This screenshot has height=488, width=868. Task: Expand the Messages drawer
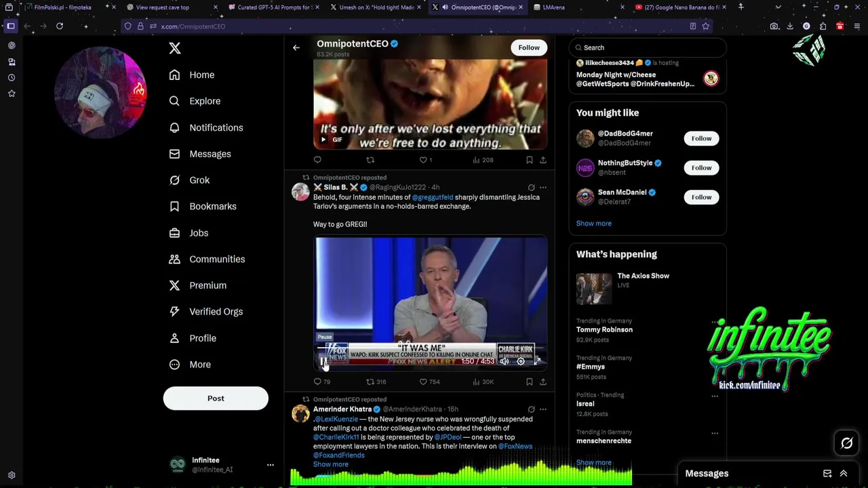[844, 474]
